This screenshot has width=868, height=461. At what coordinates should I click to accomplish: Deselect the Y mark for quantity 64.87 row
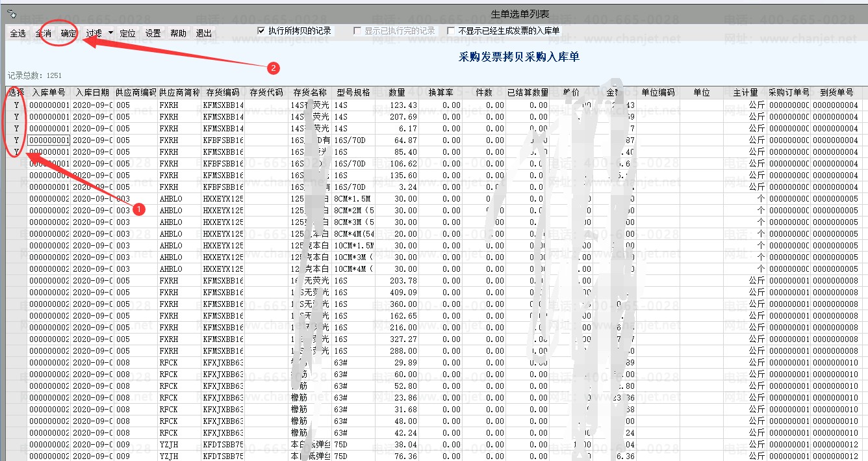click(x=16, y=140)
